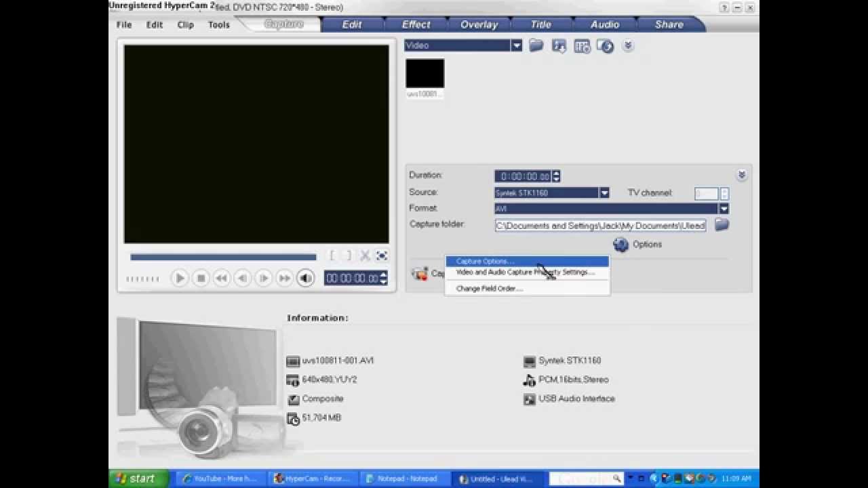
Task: Click the Capture Video camera icon
Action: tap(420, 274)
